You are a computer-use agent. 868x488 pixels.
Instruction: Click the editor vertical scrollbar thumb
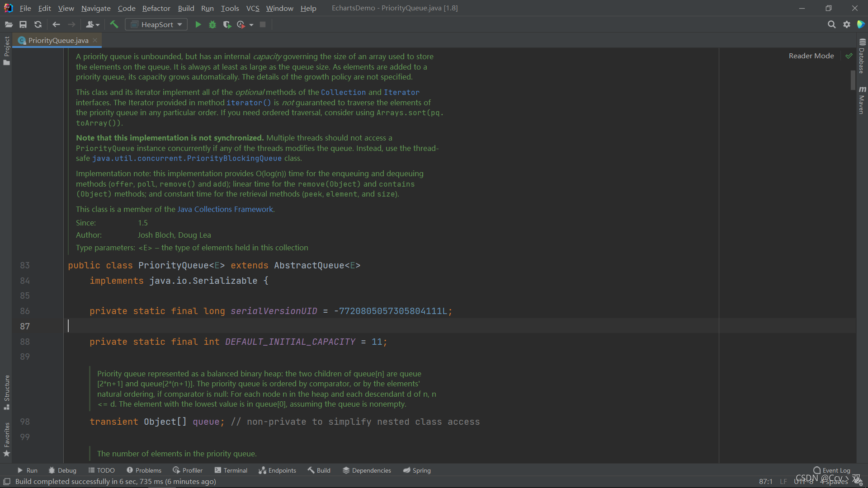853,80
